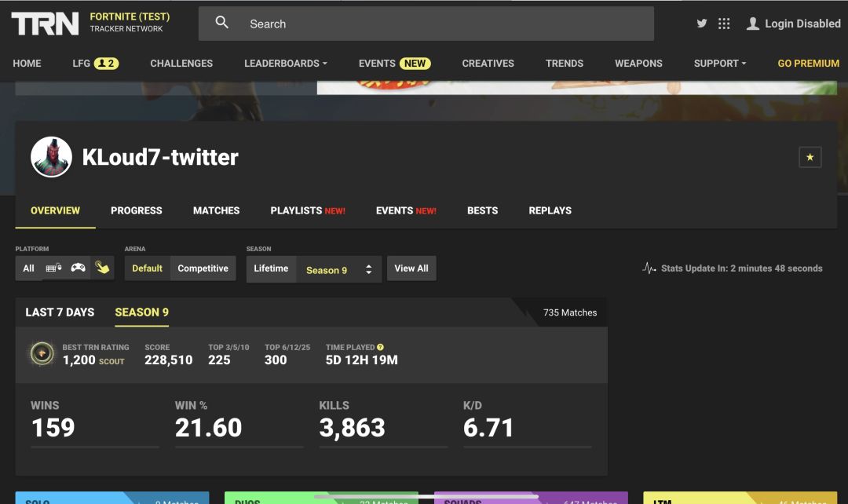Open the apps grid icon
848x504 pixels.
(x=724, y=24)
